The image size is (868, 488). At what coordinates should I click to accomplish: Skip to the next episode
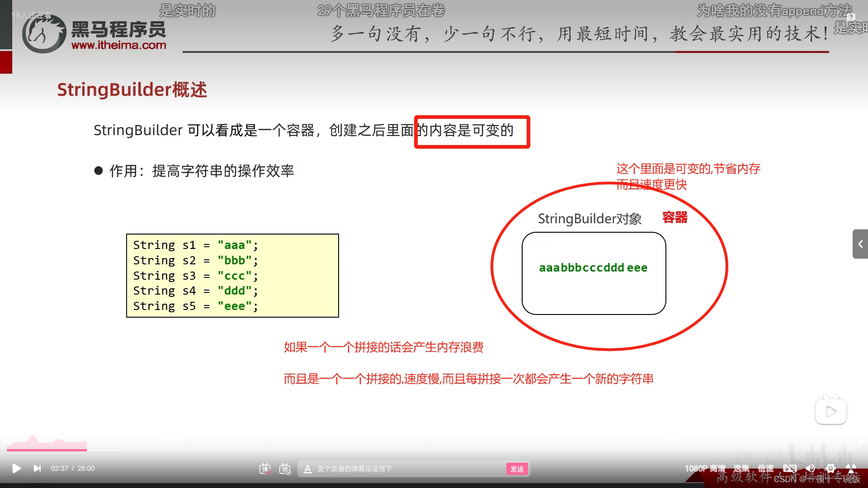(37, 469)
